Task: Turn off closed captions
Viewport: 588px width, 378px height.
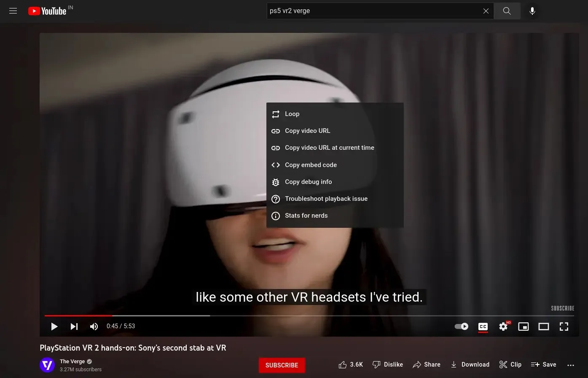Action: [x=483, y=326]
